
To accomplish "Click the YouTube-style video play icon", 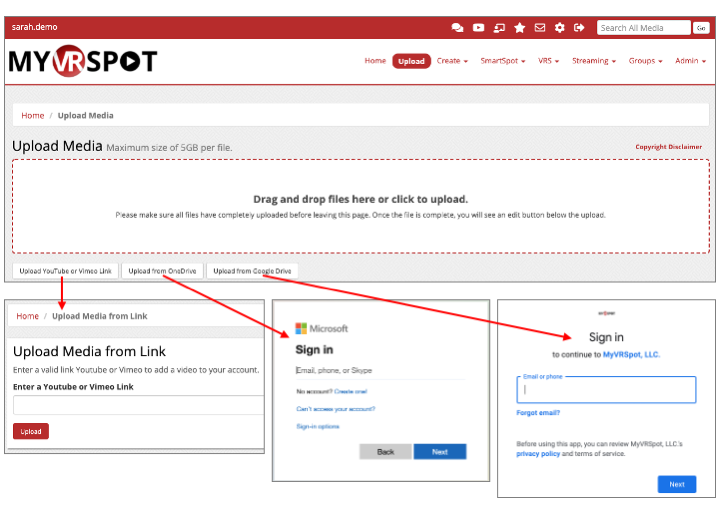I will point(478,28).
